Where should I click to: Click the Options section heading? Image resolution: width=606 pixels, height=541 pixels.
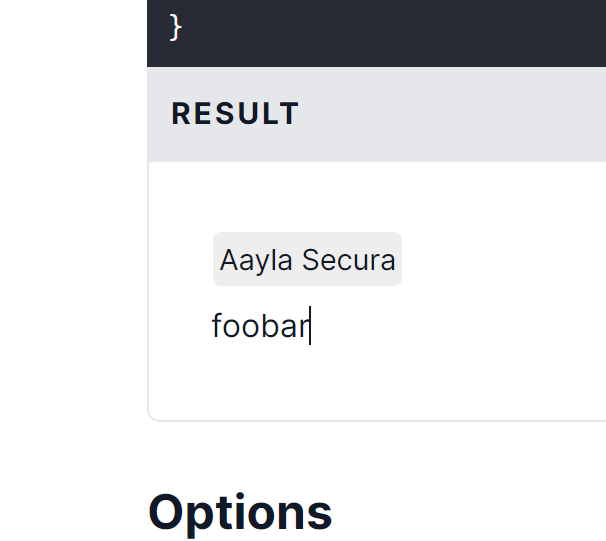tap(240, 512)
